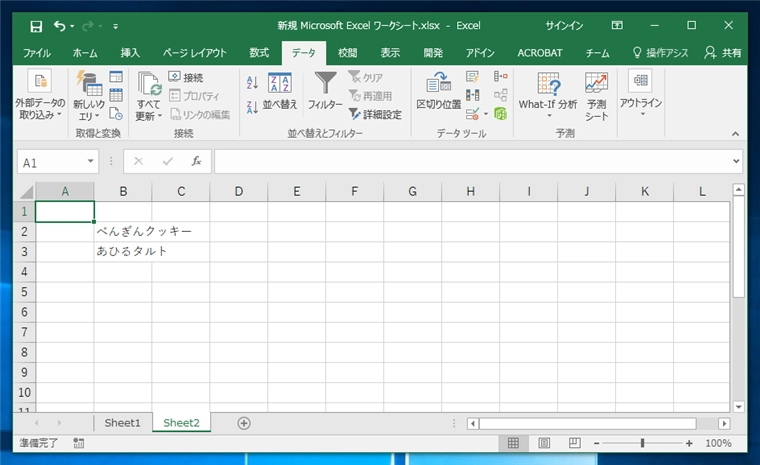Screen dimensions: 760x465
Task: Switch to the ホーム tab
Action: pyautogui.click(x=85, y=53)
